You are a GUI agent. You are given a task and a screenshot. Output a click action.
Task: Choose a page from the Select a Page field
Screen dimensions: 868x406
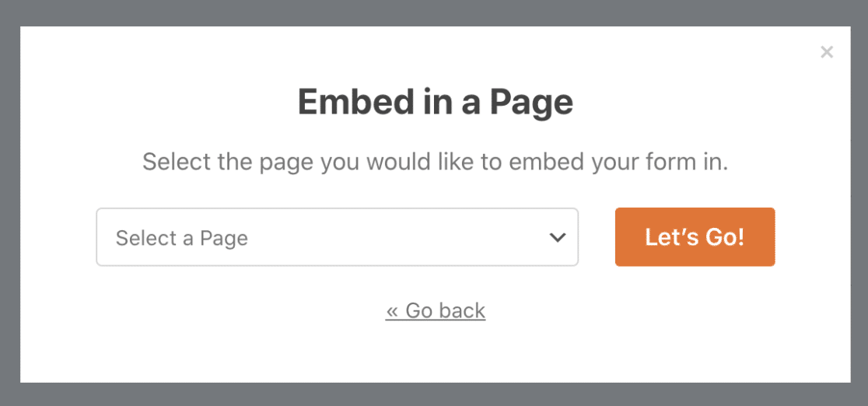click(x=337, y=237)
